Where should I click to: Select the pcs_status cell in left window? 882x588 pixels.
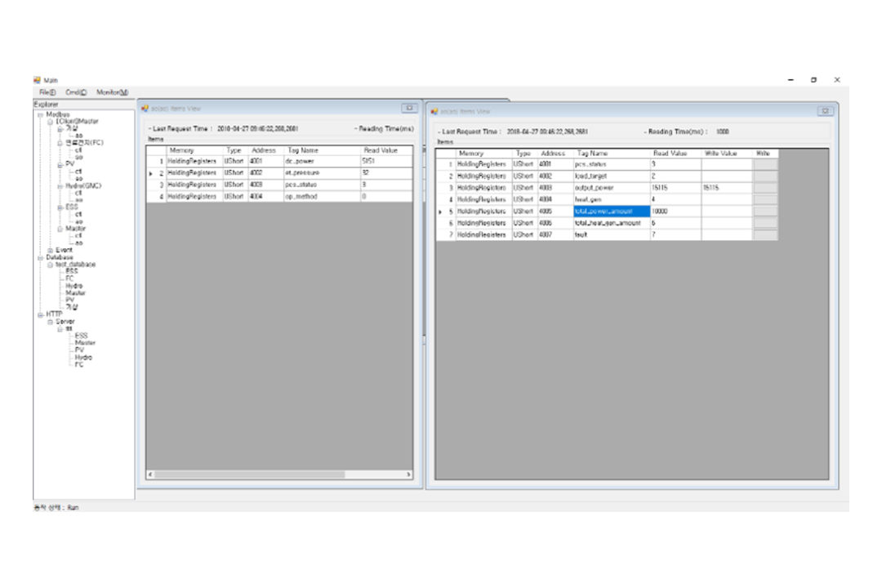pyautogui.click(x=322, y=185)
